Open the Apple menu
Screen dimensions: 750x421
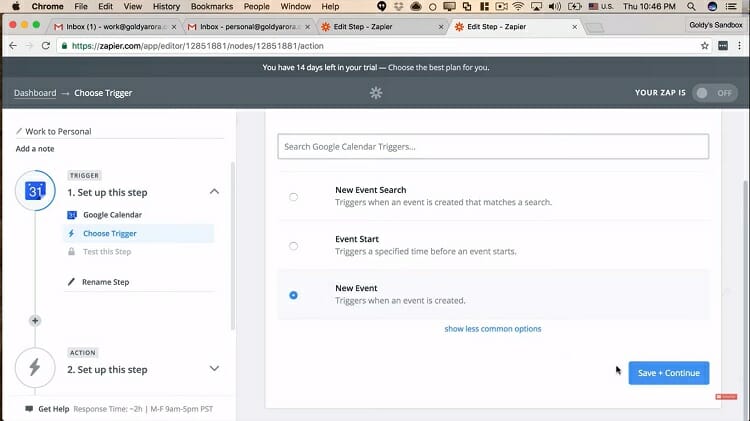pyautogui.click(x=16, y=7)
